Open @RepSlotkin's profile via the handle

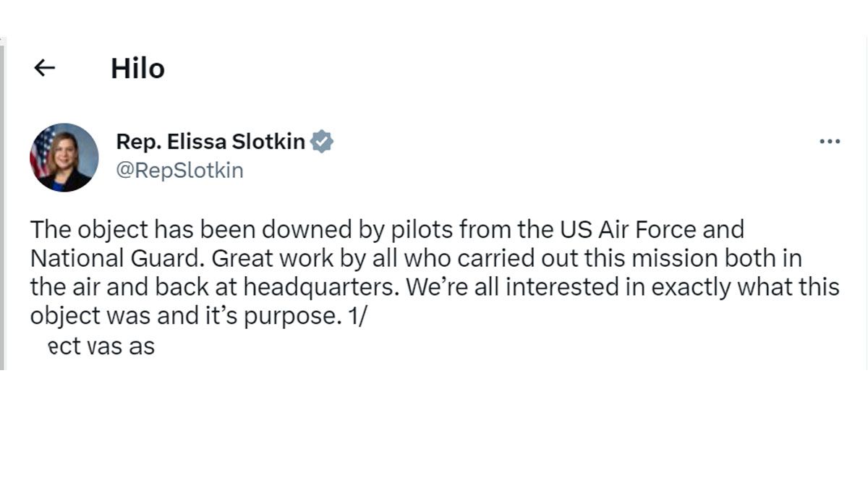point(179,171)
